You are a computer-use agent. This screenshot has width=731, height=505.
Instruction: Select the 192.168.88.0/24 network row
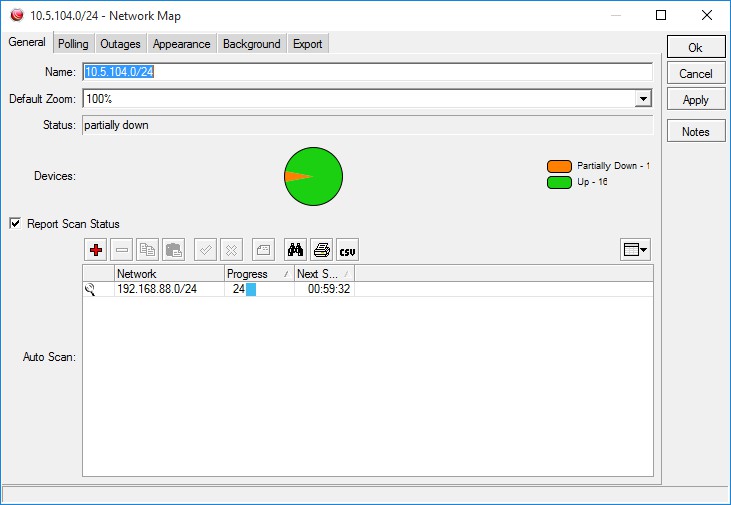[368, 289]
